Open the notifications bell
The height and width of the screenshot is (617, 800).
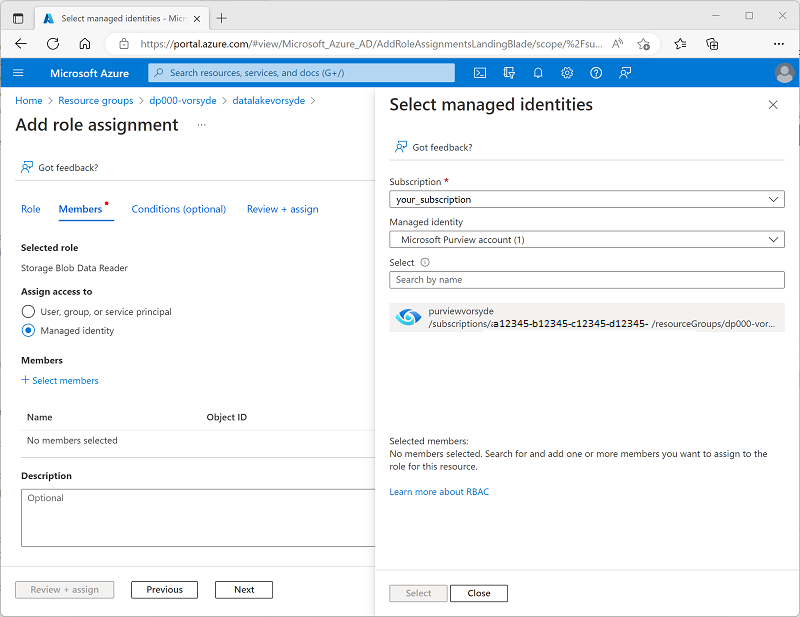click(538, 73)
